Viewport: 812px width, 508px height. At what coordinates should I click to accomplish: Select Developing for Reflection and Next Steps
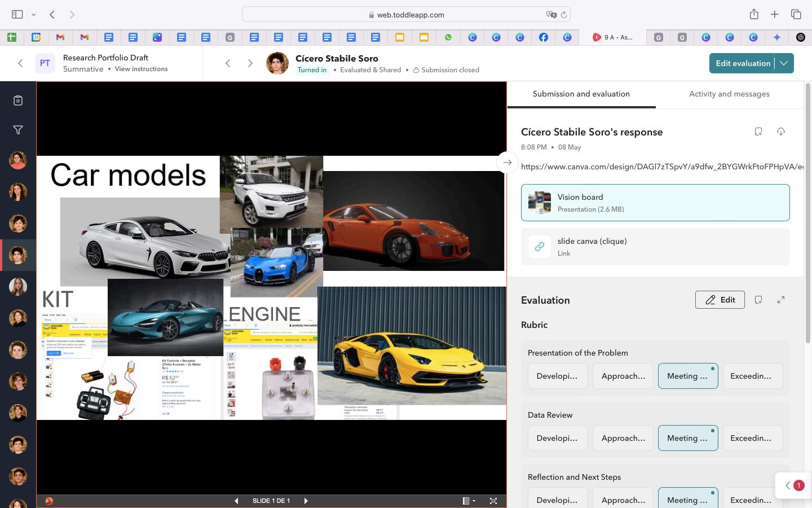pos(558,499)
